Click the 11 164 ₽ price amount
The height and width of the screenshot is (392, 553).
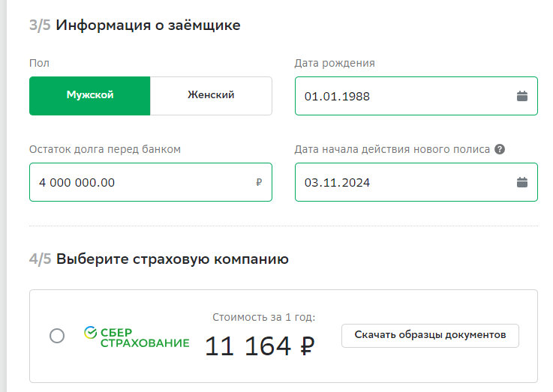pos(259,346)
